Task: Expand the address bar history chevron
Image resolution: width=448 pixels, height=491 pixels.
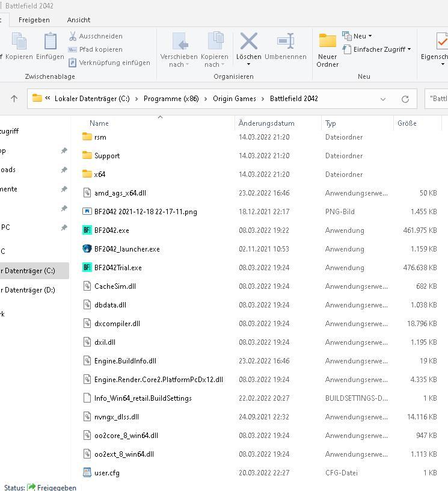Action: 383,99
